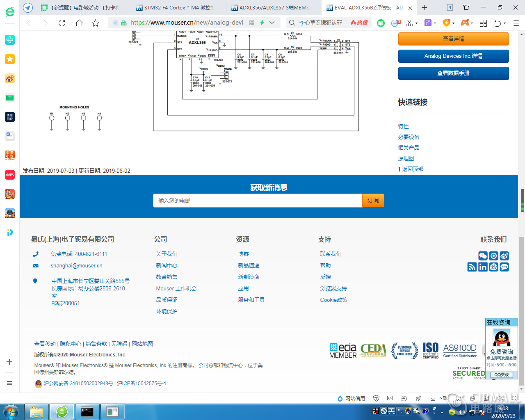Click the 关于我们 footer link
This screenshot has width=525, height=420.
(x=167, y=254)
